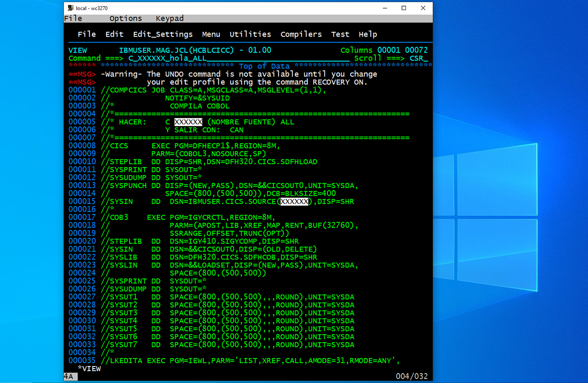
Task: Click the highlighted XXXXXX in SYSIN DSN line
Action: pos(294,202)
